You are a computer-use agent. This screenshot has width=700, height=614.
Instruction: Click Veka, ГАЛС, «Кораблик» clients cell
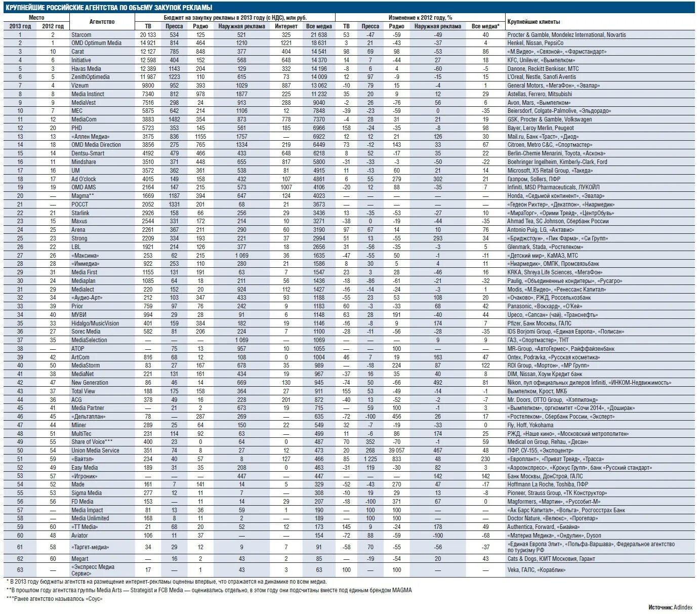536,570
